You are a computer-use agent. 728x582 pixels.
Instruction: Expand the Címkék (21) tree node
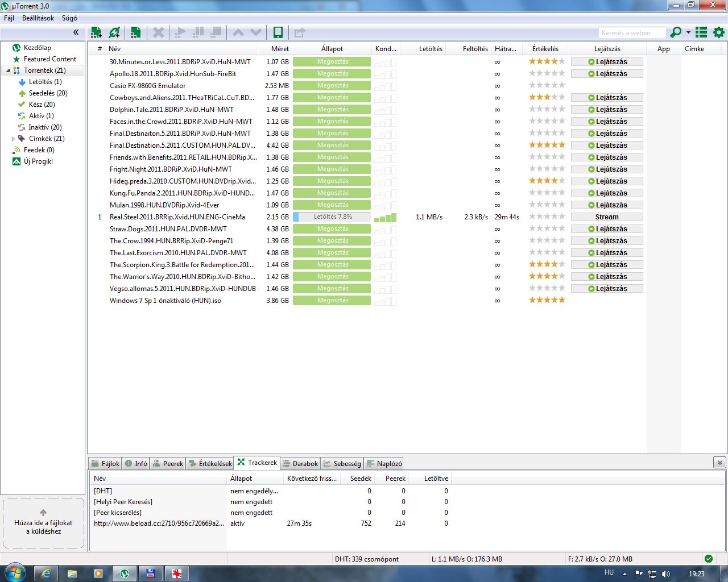click(13, 139)
